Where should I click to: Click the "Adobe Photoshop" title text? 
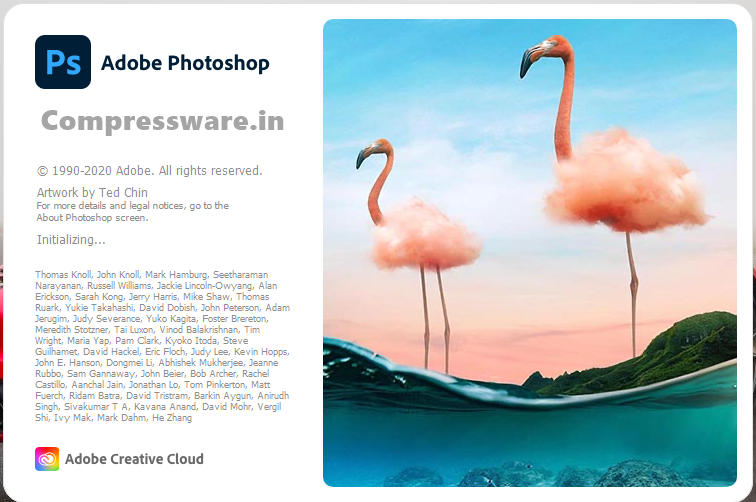[x=185, y=63]
